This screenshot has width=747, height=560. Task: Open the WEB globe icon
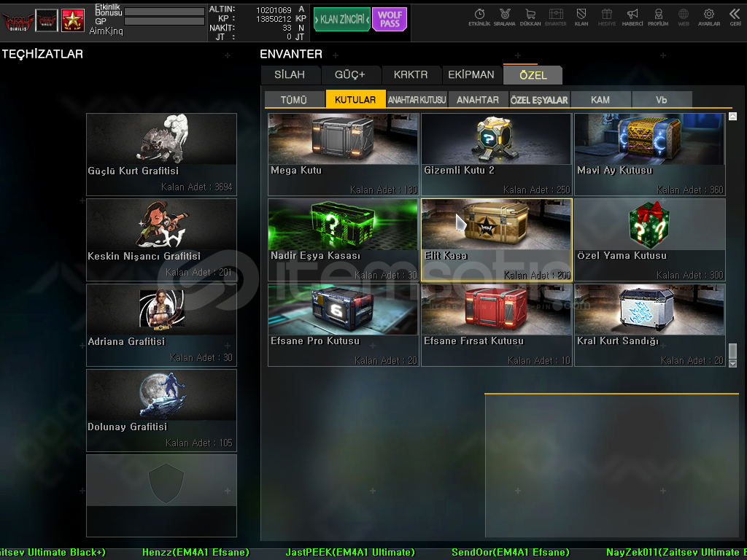click(683, 17)
